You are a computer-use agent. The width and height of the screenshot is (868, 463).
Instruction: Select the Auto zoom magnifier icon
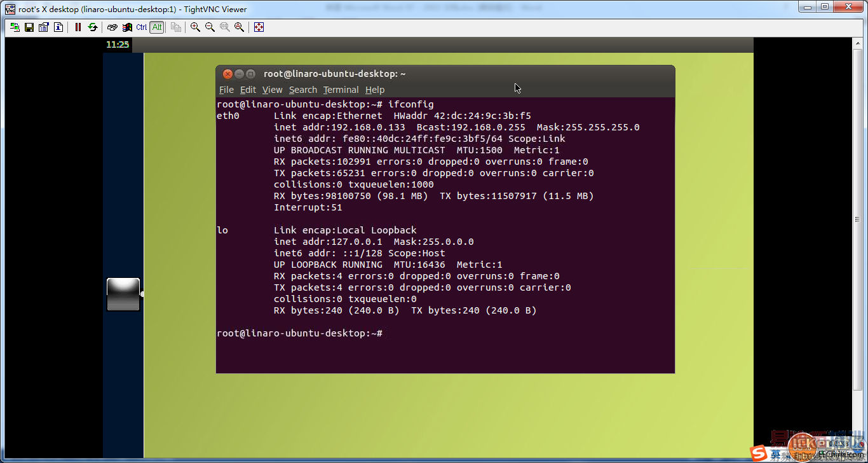click(x=240, y=27)
